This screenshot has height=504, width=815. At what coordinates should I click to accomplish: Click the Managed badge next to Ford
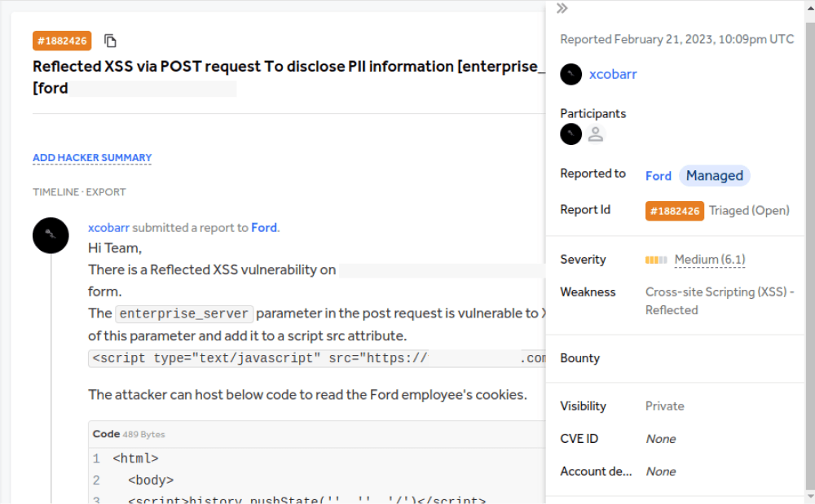pyautogui.click(x=714, y=175)
